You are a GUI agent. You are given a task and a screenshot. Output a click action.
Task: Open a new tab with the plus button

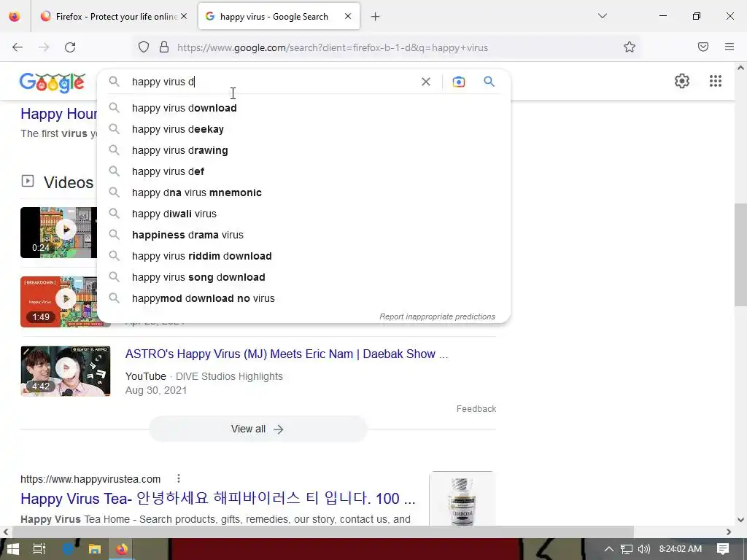tap(376, 17)
